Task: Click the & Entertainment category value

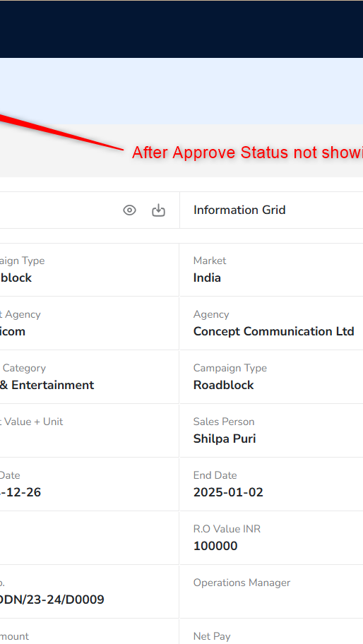Action: (47, 386)
